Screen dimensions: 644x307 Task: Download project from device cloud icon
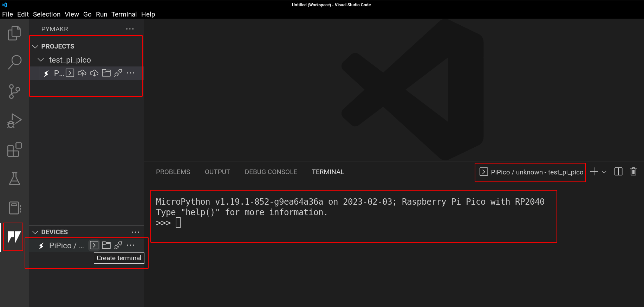(x=94, y=73)
